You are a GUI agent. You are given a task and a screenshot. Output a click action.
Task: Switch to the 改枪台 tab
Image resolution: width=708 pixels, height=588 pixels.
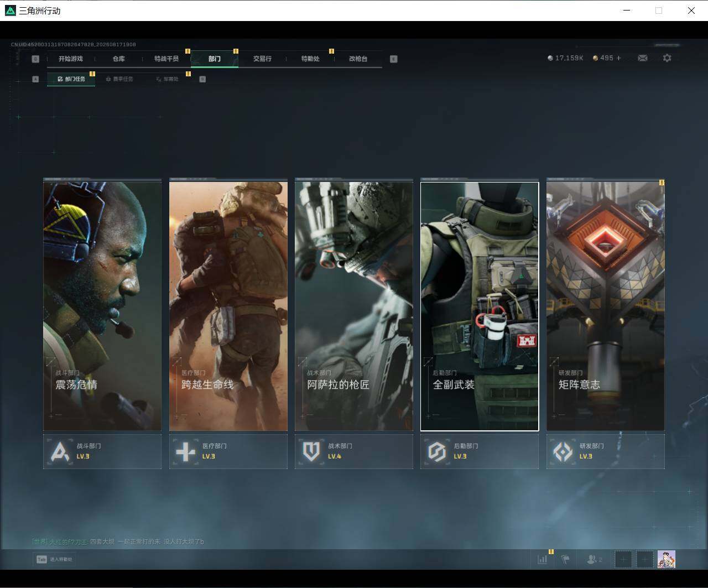click(x=358, y=59)
